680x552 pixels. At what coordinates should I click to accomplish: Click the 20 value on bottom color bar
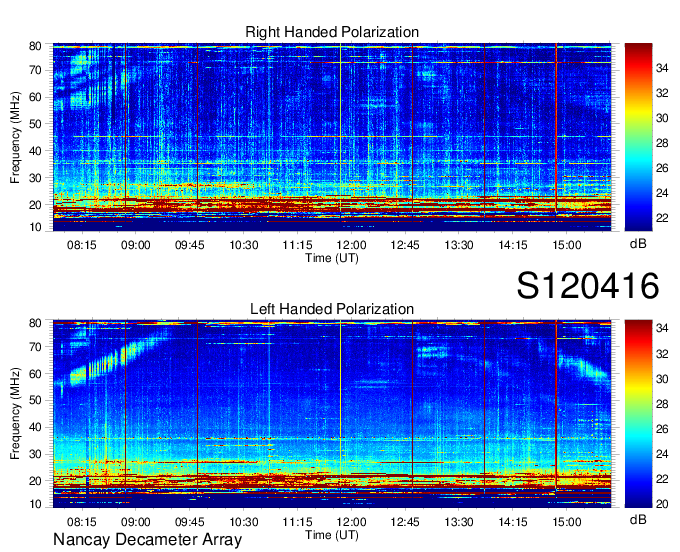pos(662,504)
